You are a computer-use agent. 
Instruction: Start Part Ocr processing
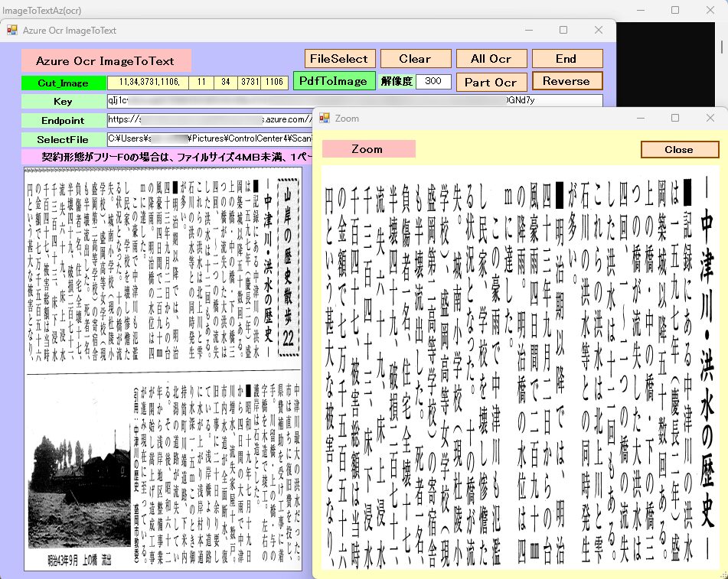tap(491, 82)
